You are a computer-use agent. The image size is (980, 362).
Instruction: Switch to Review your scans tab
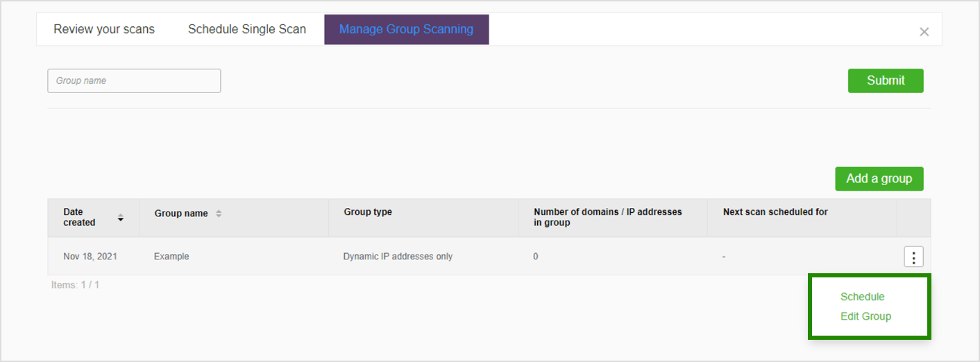pyautogui.click(x=104, y=30)
